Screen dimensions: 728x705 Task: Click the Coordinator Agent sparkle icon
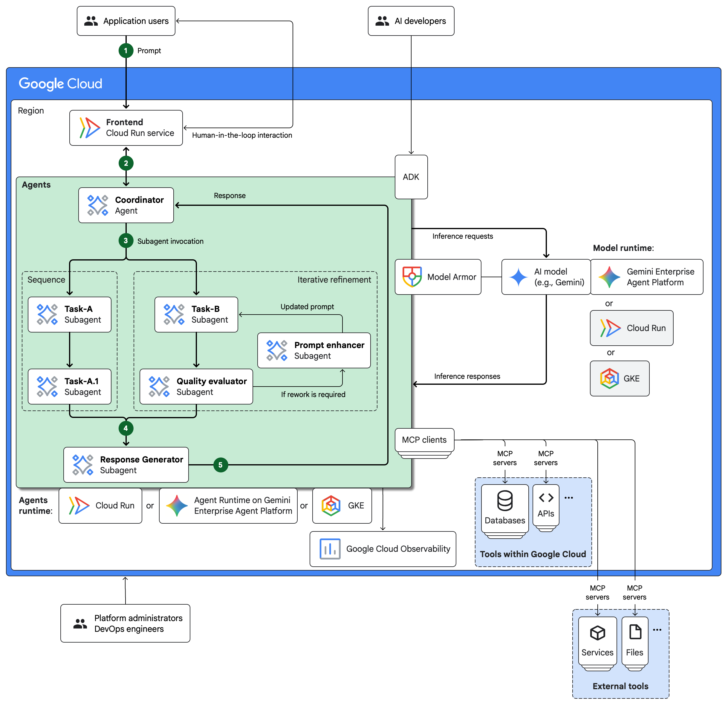[98, 205]
